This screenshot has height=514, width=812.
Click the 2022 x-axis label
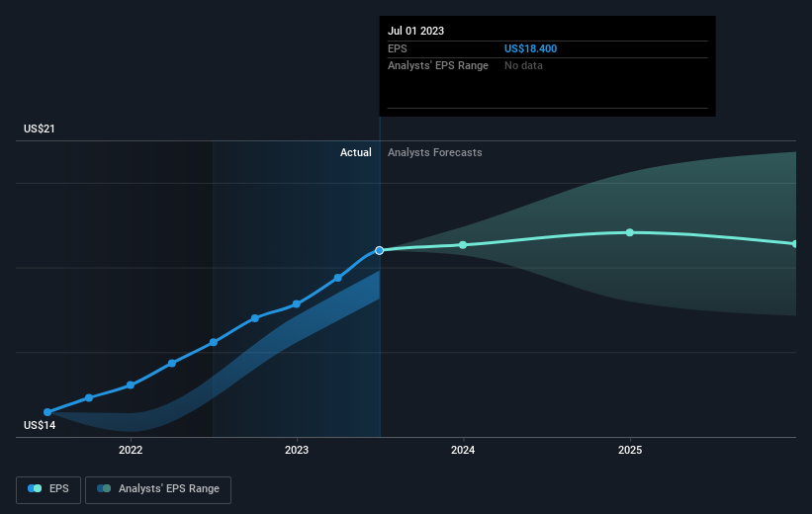[x=131, y=451]
